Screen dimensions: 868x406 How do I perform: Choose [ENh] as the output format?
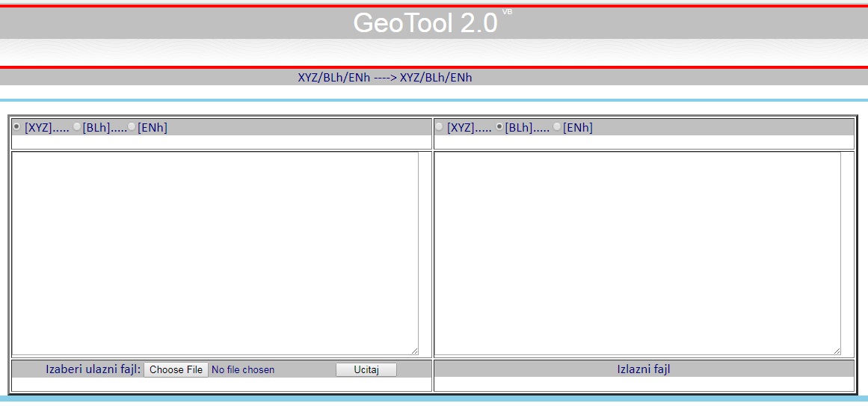[x=557, y=127]
